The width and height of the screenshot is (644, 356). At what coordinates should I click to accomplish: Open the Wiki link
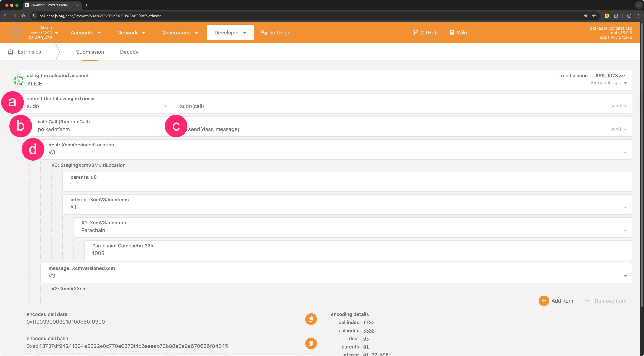[x=458, y=33]
